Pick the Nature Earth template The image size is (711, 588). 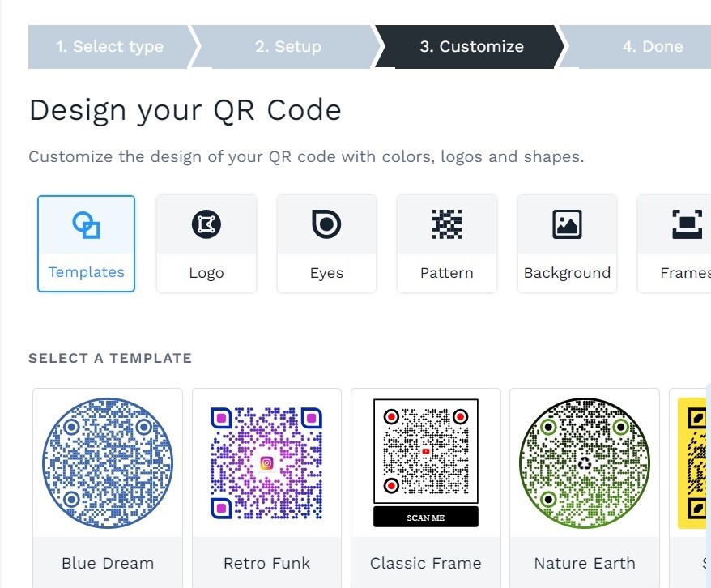point(585,462)
